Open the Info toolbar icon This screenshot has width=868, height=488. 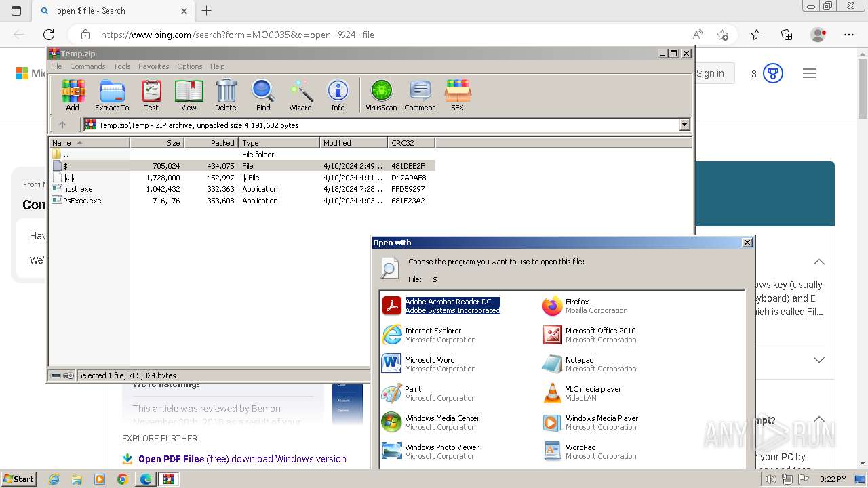coord(338,95)
